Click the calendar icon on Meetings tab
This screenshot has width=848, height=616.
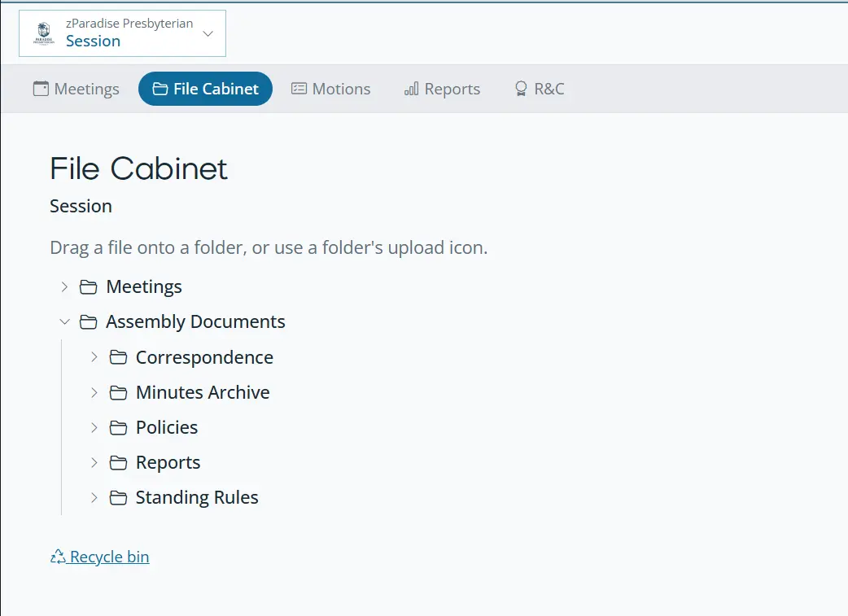click(41, 89)
